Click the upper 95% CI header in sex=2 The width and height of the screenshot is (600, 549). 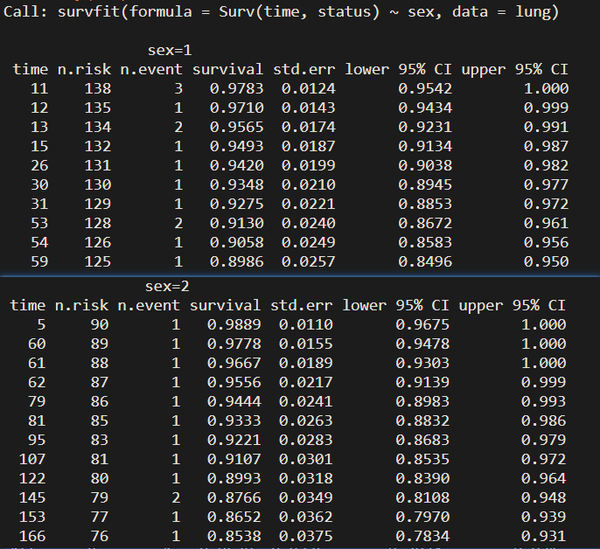click(x=512, y=305)
